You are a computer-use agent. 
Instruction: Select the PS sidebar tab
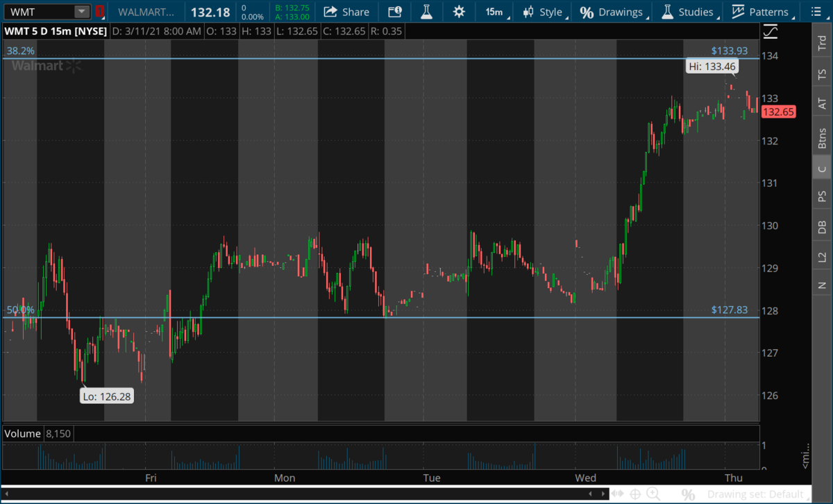(x=822, y=196)
